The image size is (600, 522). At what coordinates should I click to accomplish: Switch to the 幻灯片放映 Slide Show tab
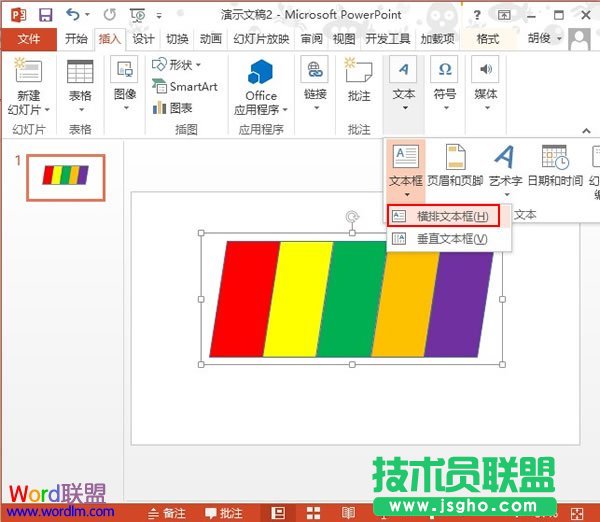pos(261,39)
